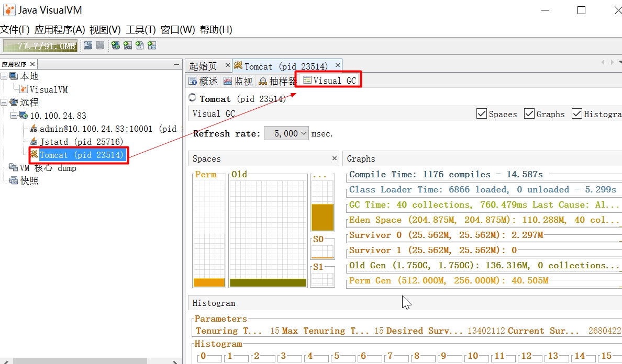Click the 77.7/91.0MB memory usage indicator

(x=40, y=46)
